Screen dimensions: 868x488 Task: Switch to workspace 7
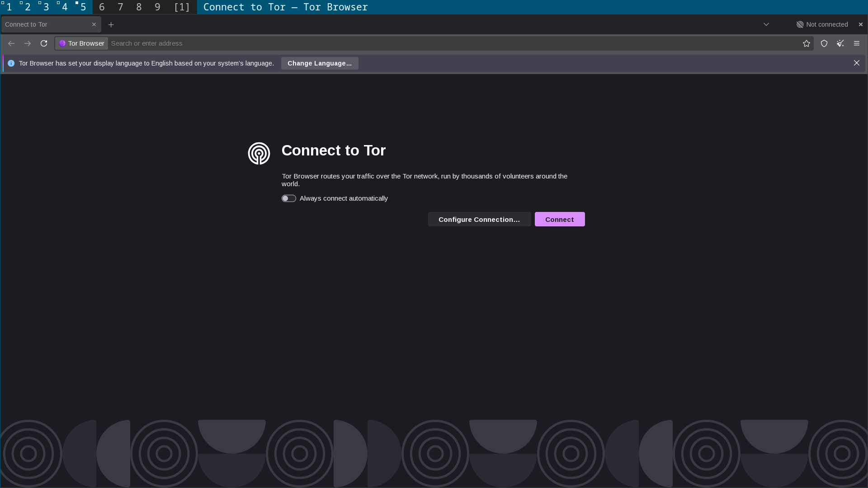pyautogui.click(x=120, y=7)
